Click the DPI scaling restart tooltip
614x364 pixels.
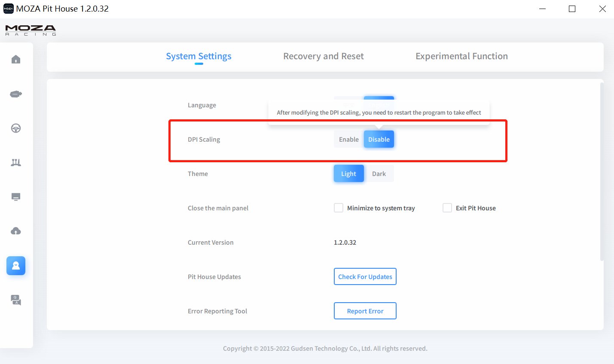pyautogui.click(x=379, y=112)
